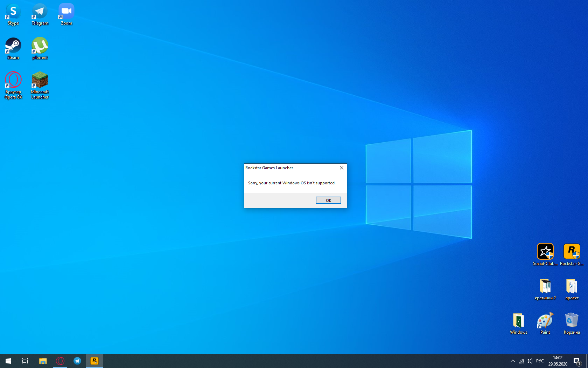Open File Explorer from the taskbar
588x368 pixels.
[x=43, y=361]
